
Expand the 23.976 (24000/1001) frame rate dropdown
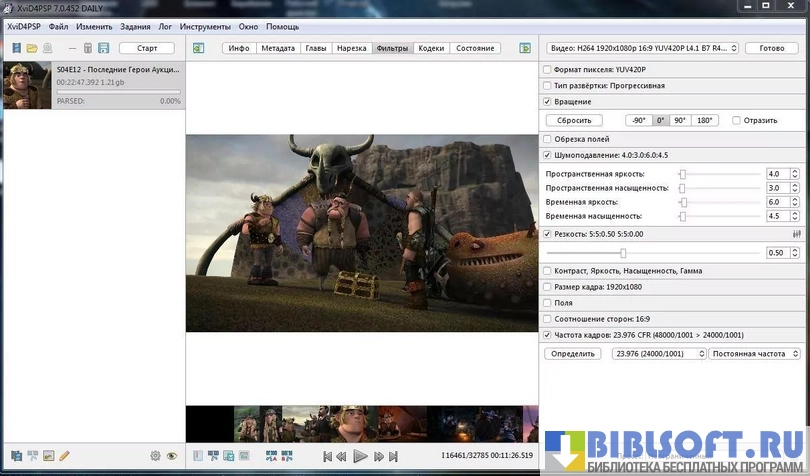pyautogui.click(x=657, y=354)
